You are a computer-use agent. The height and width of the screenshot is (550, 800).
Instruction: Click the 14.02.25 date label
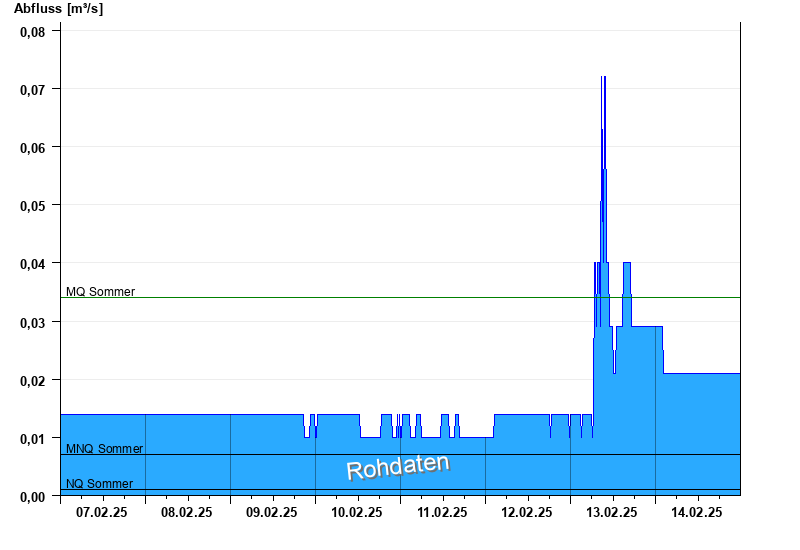(x=696, y=512)
